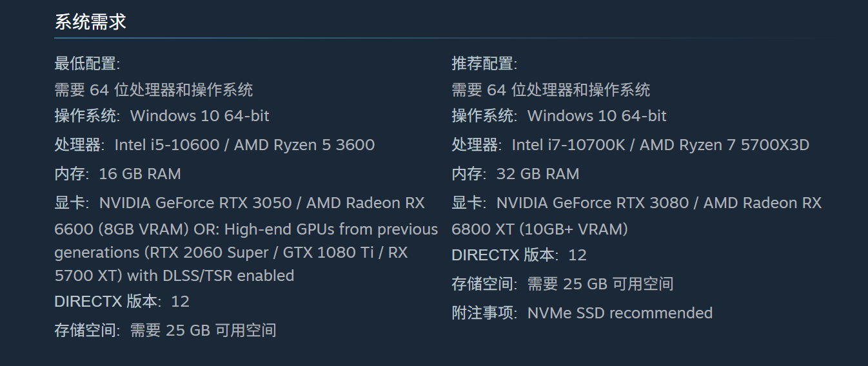
Task: Click the AMD Ryzen 7 5700X3D text
Action: [724, 145]
